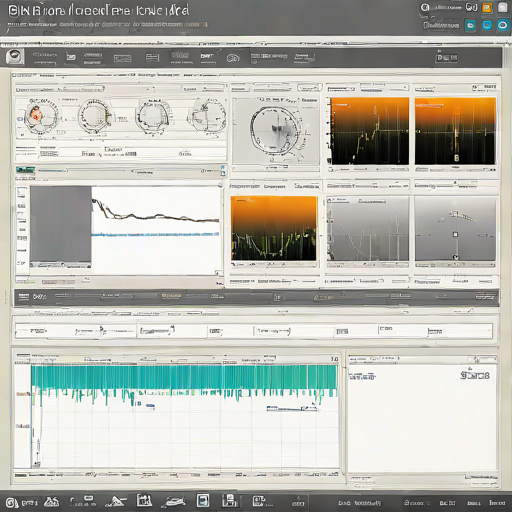The height and width of the screenshot is (512, 512).
Task: Select the highlighted tab in the dark middle bar
Action: coord(171,296)
